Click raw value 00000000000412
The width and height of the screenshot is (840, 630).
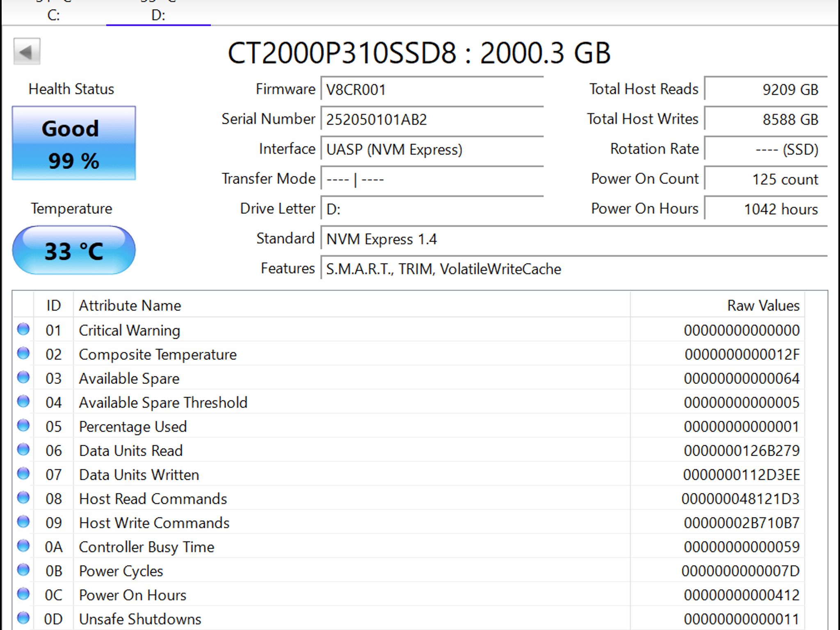pyautogui.click(x=742, y=595)
